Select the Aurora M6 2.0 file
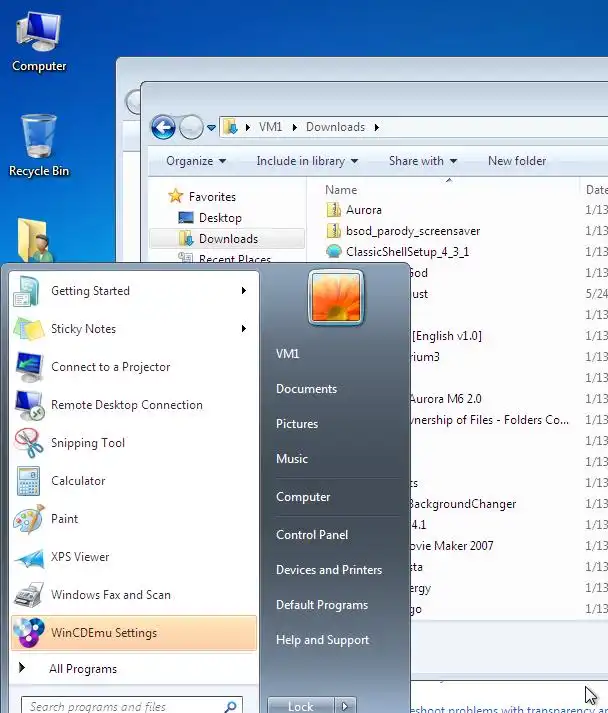The width and height of the screenshot is (608, 713). pyautogui.click(x=446, y=399)
